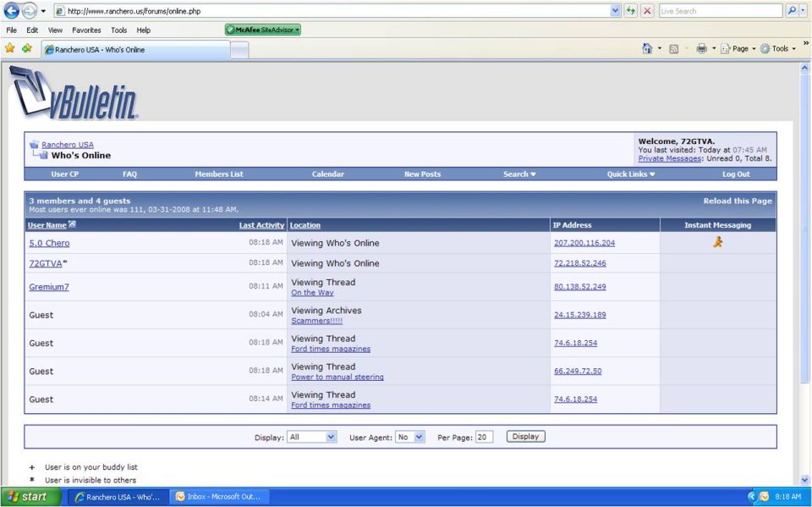This screenshot has height=507, width=812.
Task: Open Gremium7 user profile link
Action: (x=49, y=287)
